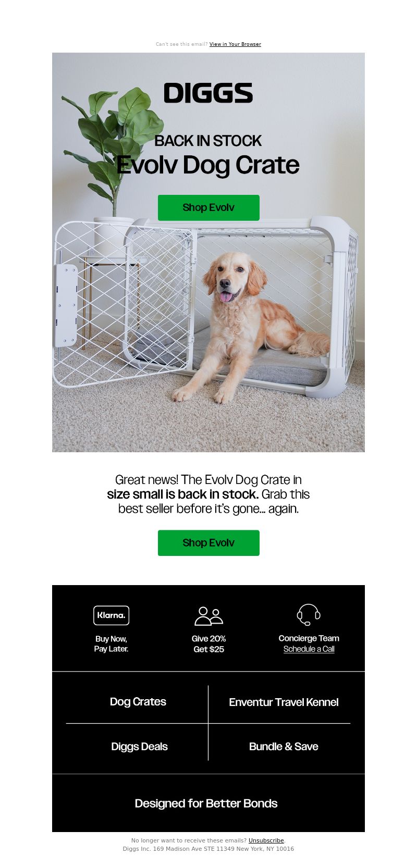Screen dimensions: 417x868
Task: Select Buy Now, Pay Later text
Action: [111, 644]
